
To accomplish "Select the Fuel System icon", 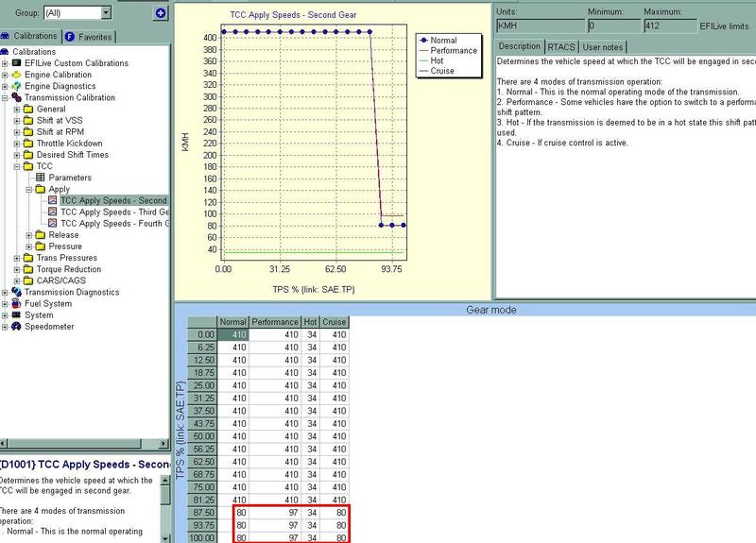I will (x=16, y=303).
